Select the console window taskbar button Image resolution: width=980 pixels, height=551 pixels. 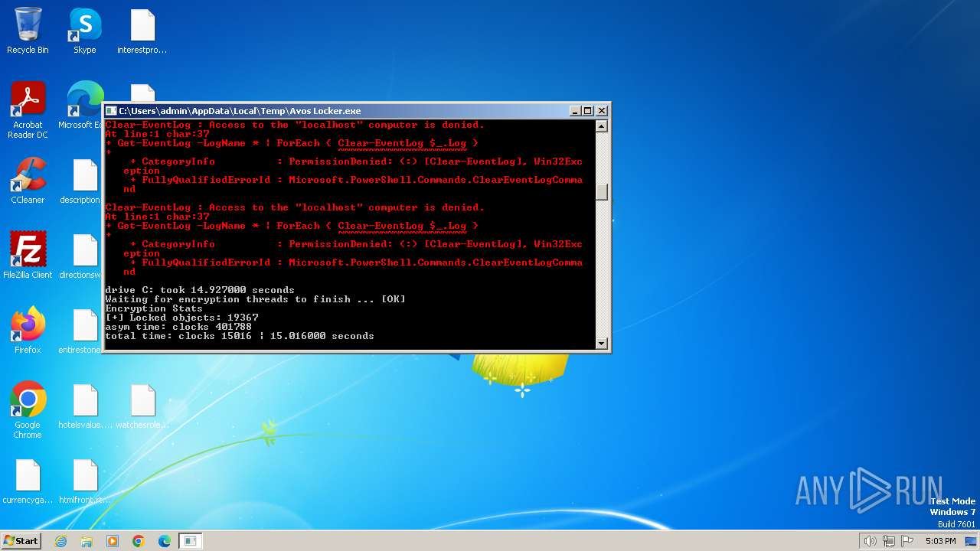point(191,541)
